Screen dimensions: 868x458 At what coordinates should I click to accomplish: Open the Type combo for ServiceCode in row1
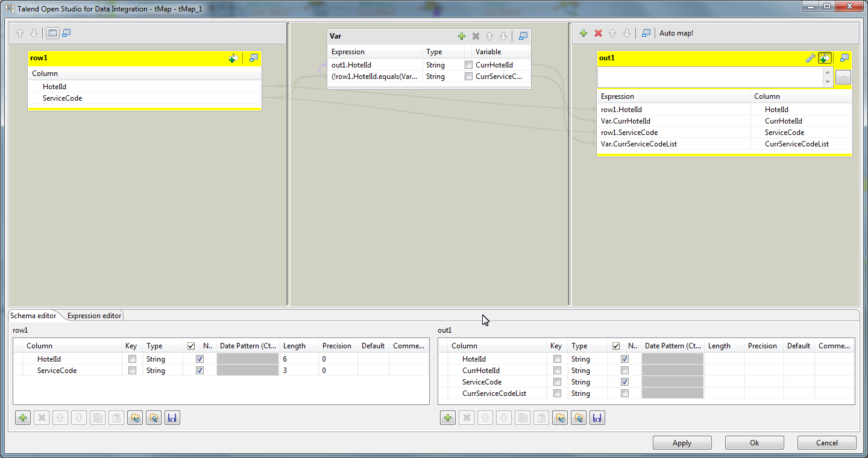point(162,370)
